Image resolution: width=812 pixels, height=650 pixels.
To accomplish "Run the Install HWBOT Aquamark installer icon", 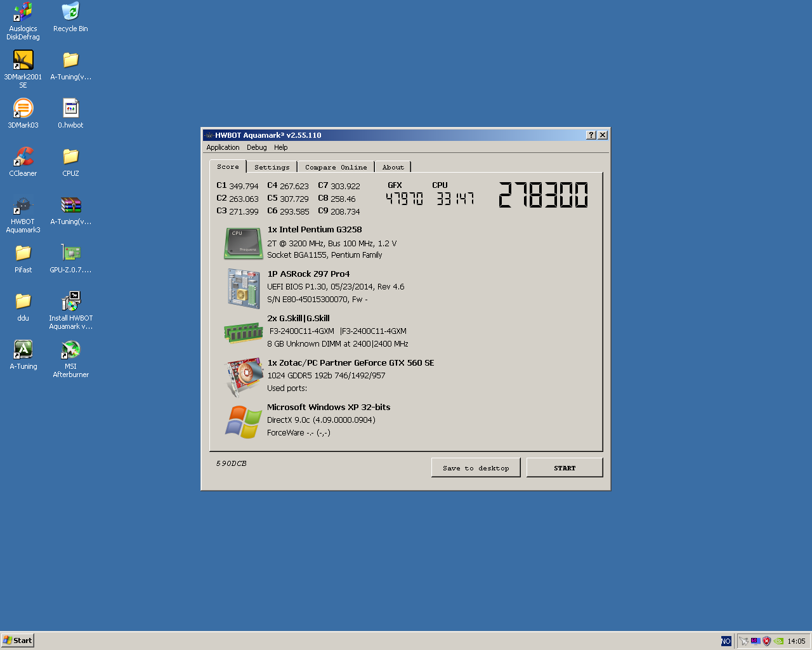I will [70, 310].
